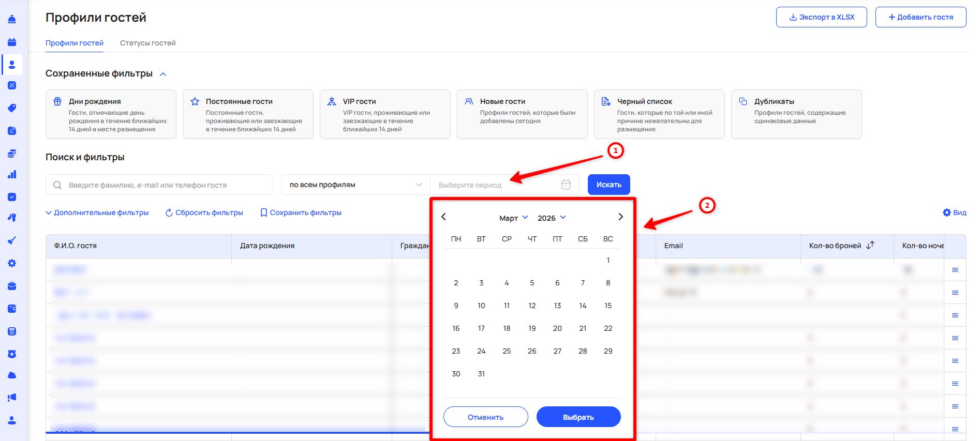Image resolution: width=980 pixels, height=441 pixels.
Task: Click Сбросить фильтры link
Action: (204, 212)
